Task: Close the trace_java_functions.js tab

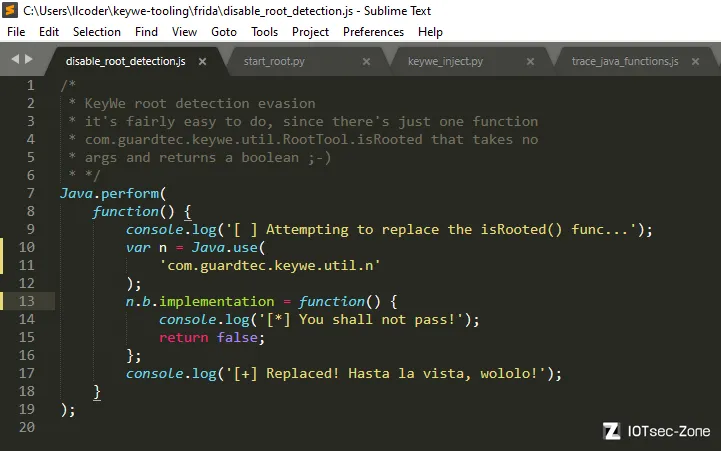Action: pyautogui.click(x=695, y=61)
